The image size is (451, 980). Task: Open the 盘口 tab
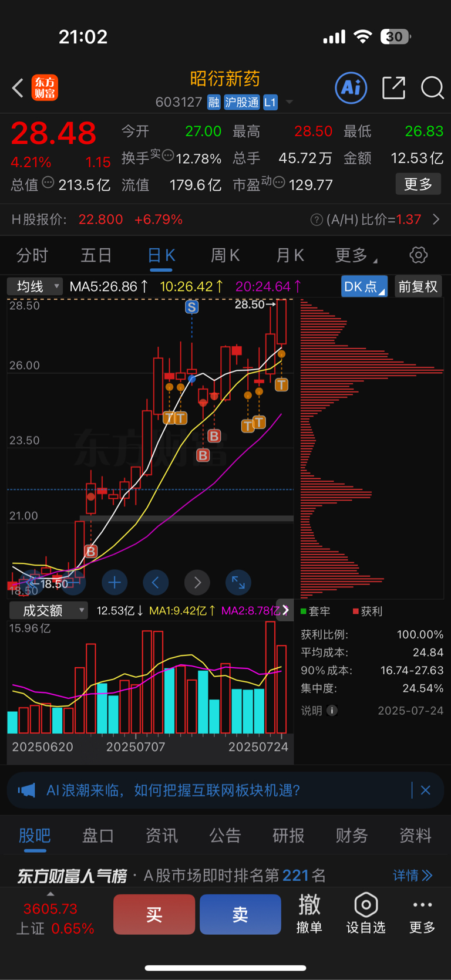(x=98, y=835)
